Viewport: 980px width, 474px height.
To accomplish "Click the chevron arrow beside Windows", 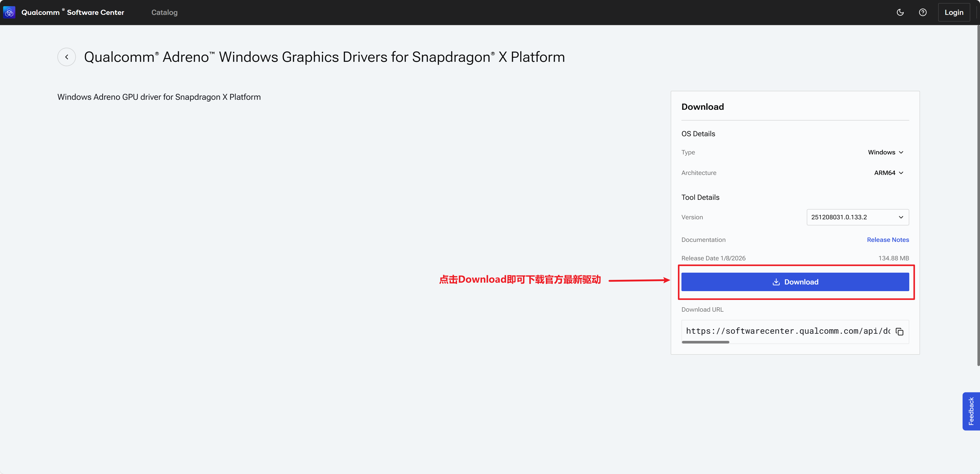I will click(x=901, y=152).
